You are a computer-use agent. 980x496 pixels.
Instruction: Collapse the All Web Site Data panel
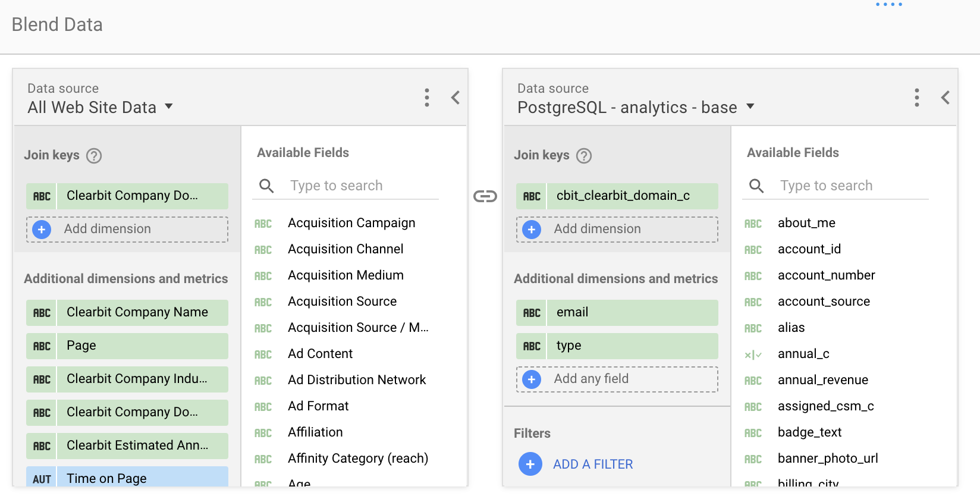pyautogui.click(x=456, y=98)
